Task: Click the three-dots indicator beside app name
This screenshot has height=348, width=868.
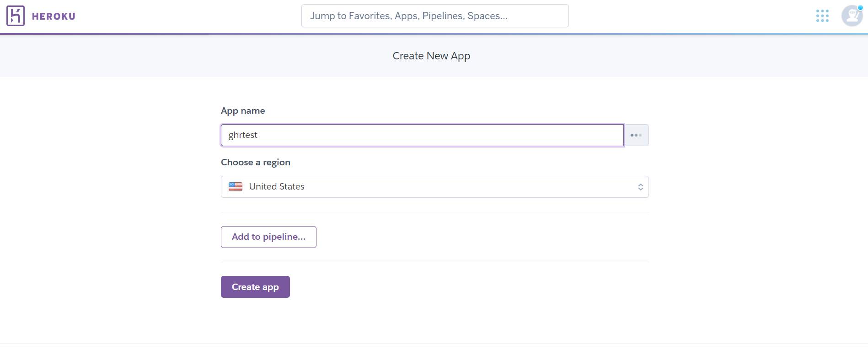Action: pos(636,135)
